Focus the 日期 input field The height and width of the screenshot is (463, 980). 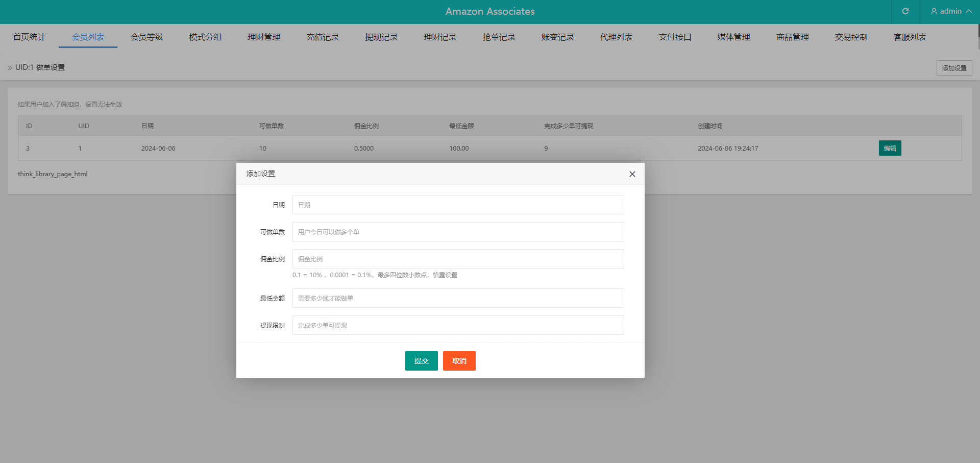[458, 205]
